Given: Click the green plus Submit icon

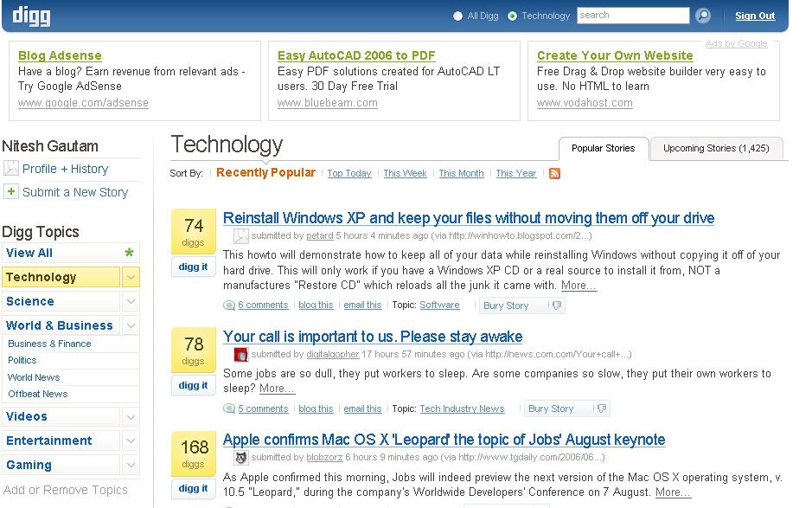Looking at the screenshot, I should click(11, 192).
